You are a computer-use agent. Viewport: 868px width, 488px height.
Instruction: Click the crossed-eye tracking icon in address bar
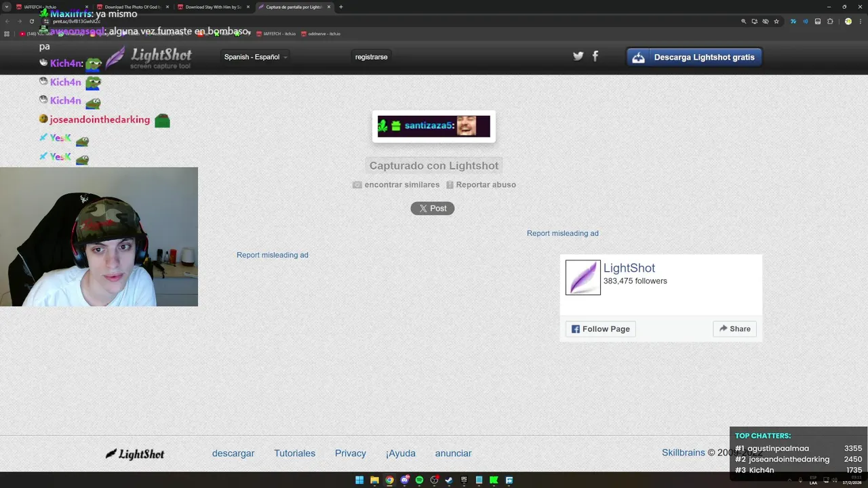(x=766, y=21)
